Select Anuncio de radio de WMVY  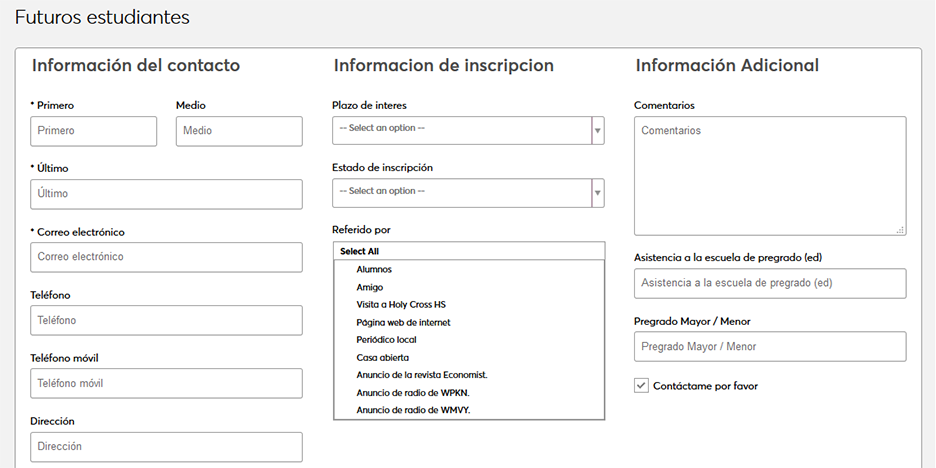pyautogui.click(x=413, y=410)
